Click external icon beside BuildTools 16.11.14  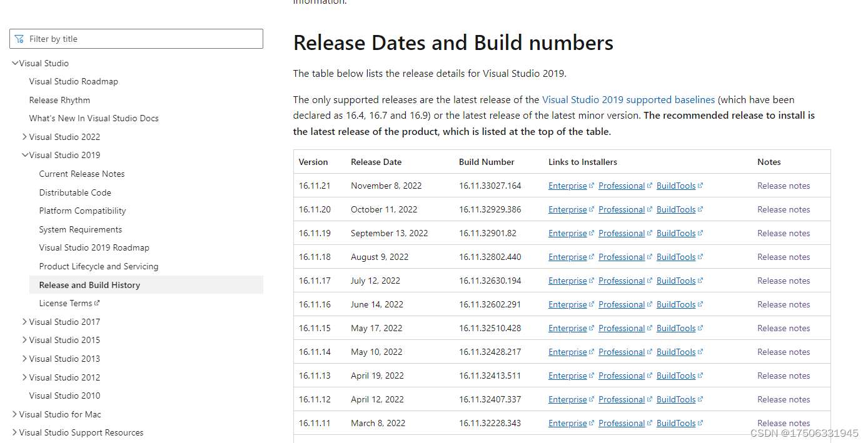(700, 352)
